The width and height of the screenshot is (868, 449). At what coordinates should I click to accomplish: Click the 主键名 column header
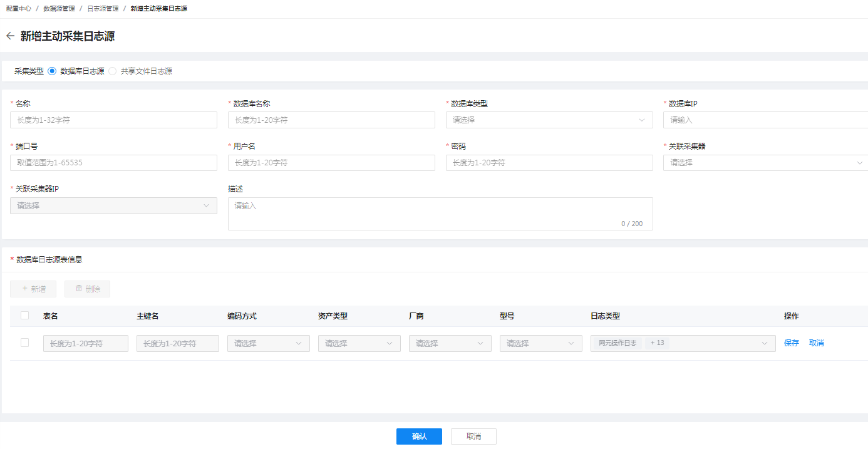148,316
